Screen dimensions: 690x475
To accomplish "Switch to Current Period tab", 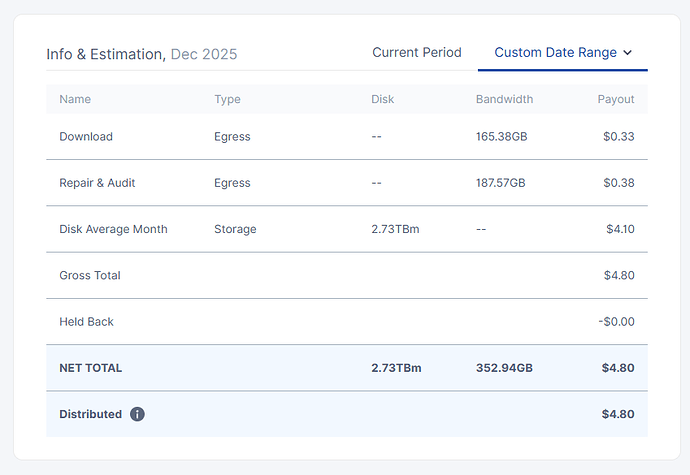I will pos(417,52).
